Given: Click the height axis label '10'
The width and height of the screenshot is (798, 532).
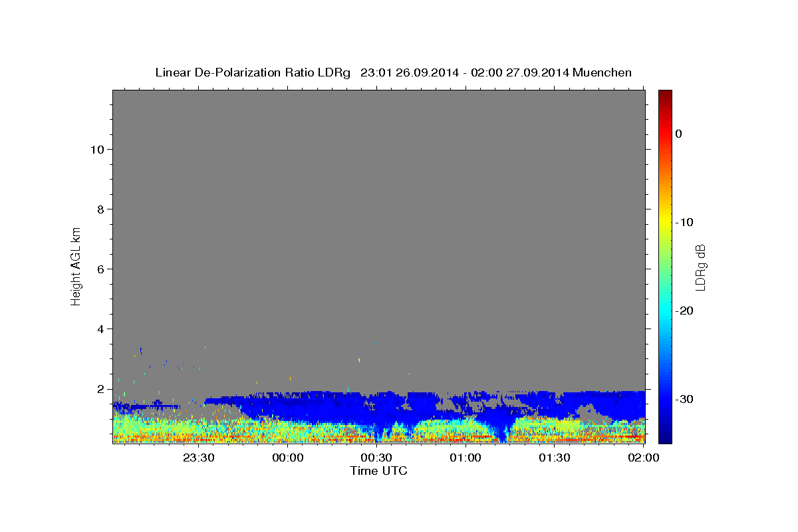Looking at the screenshot, I should [x=96, y=149].
